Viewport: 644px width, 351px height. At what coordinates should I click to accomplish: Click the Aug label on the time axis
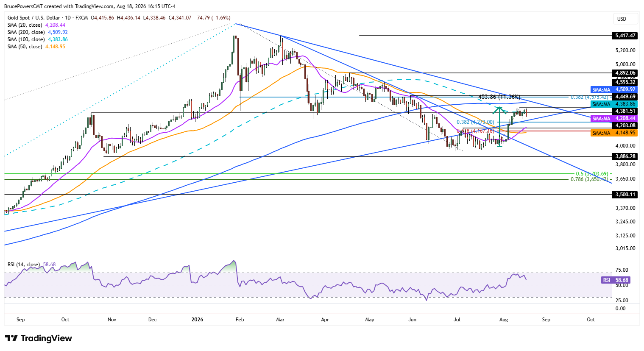pyautogui.click(x=504, y=320)
